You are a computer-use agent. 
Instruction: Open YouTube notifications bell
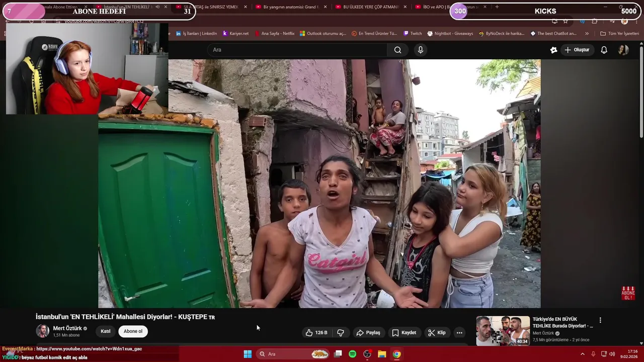[604, 50]
